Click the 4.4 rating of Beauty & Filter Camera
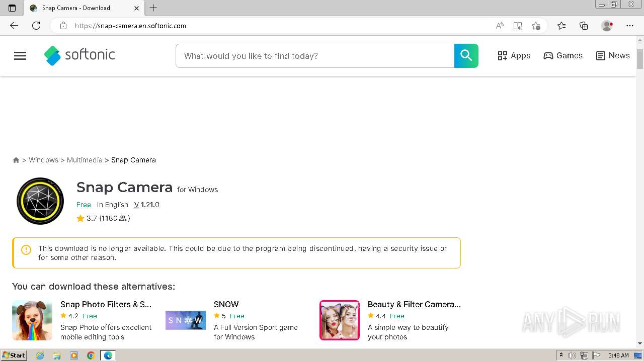Image resolution: width=644 pixels, height=362 pixels. [377, 316]
